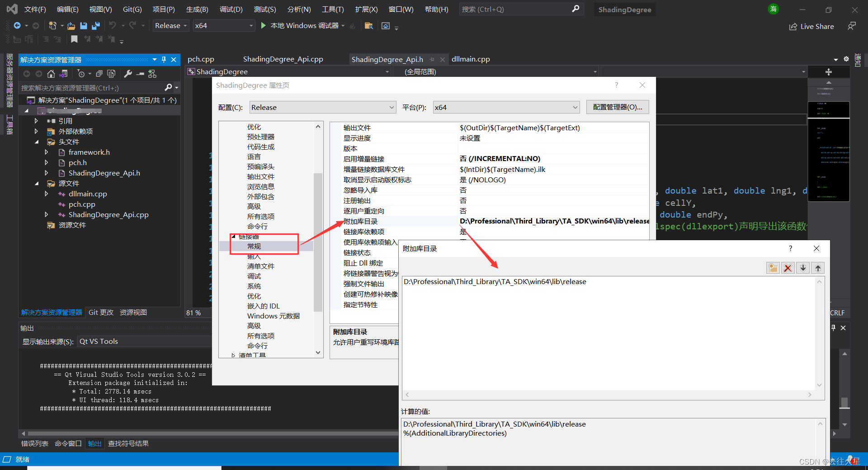Open the 配置(C) Release combo box
The image size is (868, 470).
pyautogui.click(x=323, y=108)
